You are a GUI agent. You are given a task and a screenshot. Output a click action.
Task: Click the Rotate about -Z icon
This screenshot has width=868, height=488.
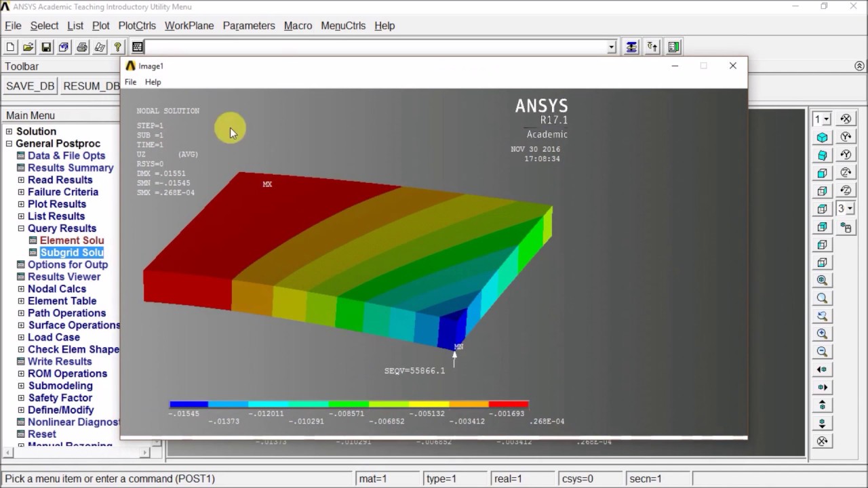pos(846,191)
